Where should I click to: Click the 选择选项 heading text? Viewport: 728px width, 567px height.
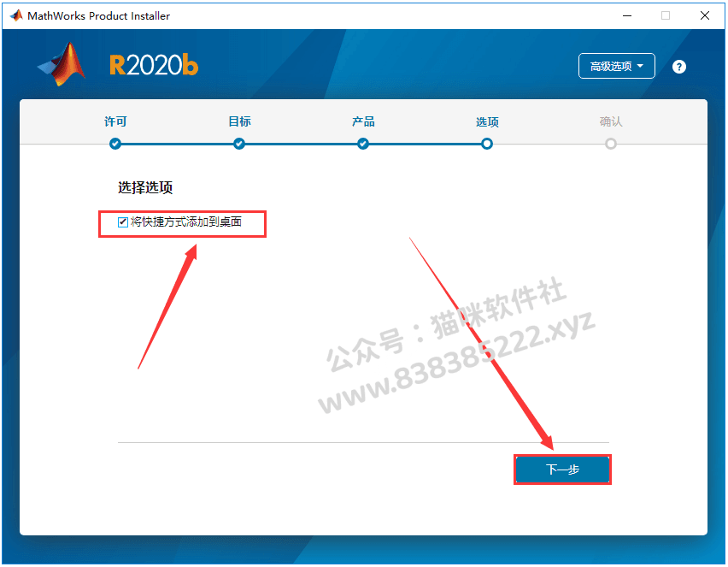click(145, 188)
